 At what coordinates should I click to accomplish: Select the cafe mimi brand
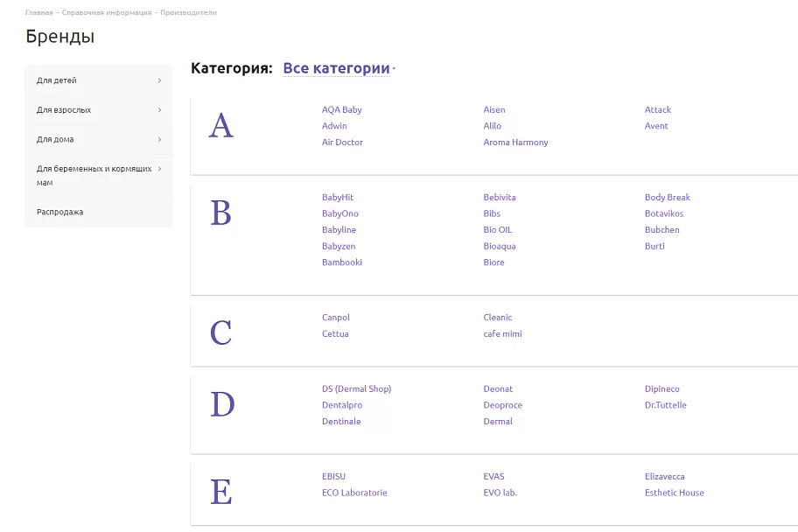click(x=502, y=333)
